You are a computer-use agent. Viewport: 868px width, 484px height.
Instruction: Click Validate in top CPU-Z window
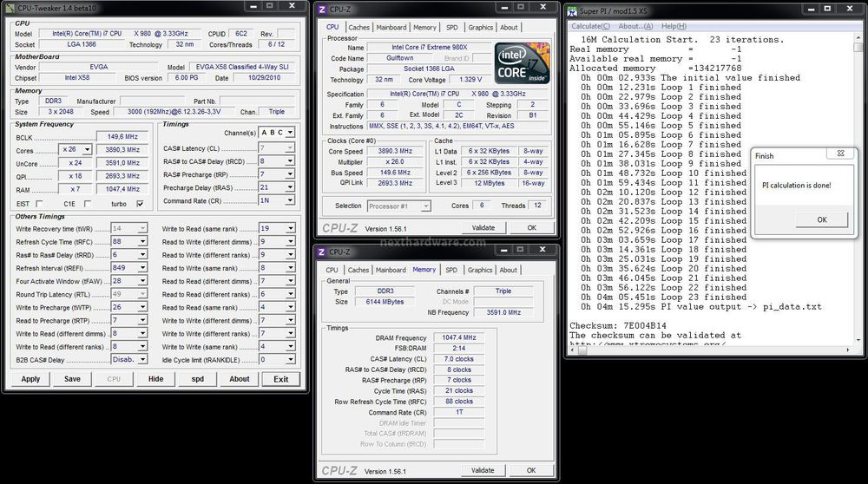(x=483, y=228)
